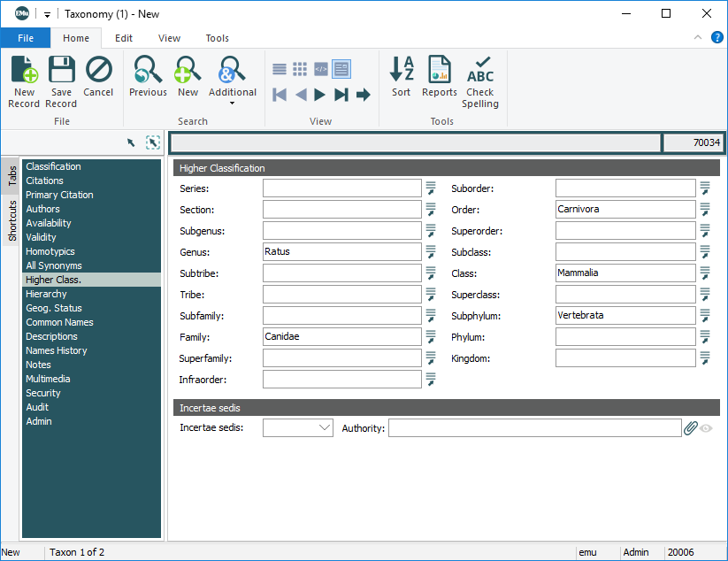Open the lookup list for Genus
728x561 pixels.
click(x=431, y=252)
